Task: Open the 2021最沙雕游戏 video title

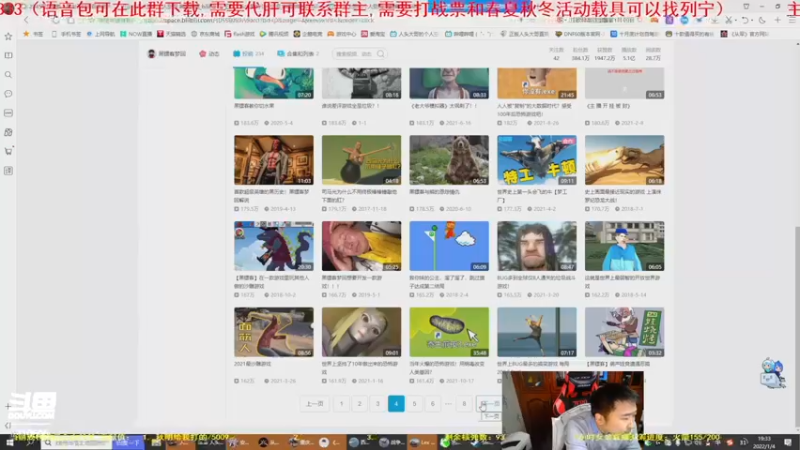Action: (253, 364)
